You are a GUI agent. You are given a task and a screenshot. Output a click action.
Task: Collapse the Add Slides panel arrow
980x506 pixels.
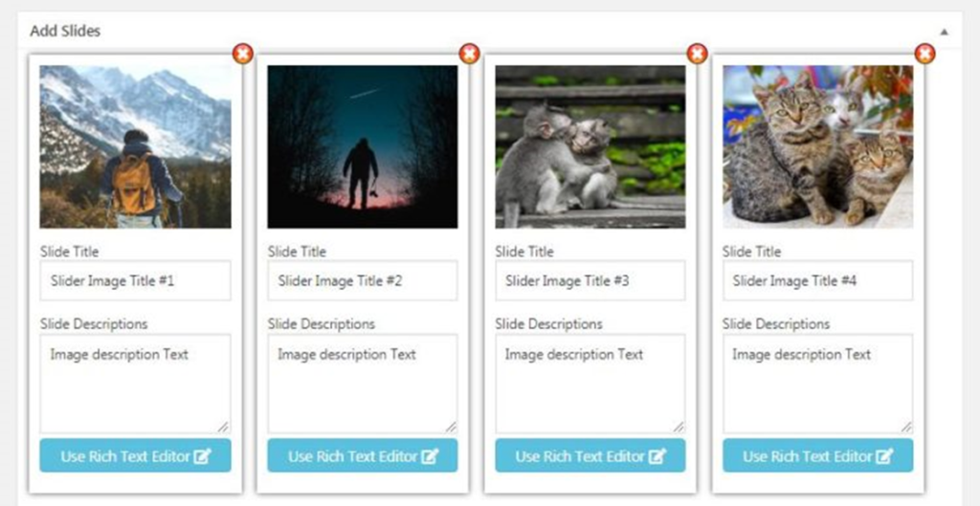[944, 32]
